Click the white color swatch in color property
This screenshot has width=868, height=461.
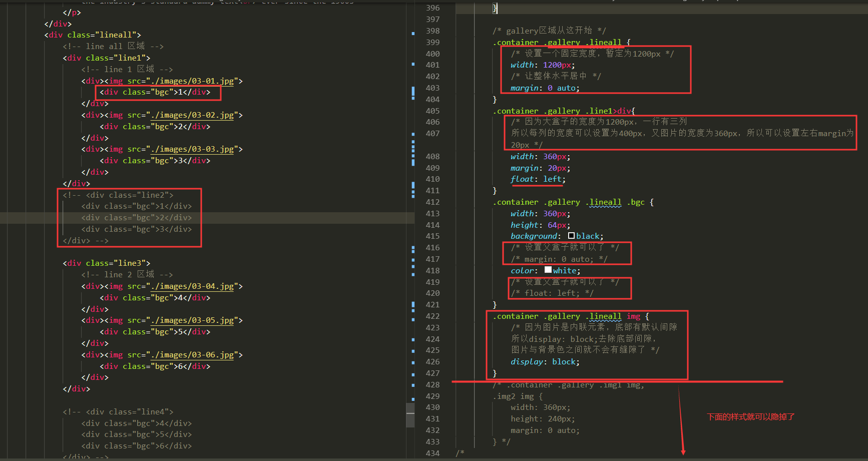tap(548, 270)
